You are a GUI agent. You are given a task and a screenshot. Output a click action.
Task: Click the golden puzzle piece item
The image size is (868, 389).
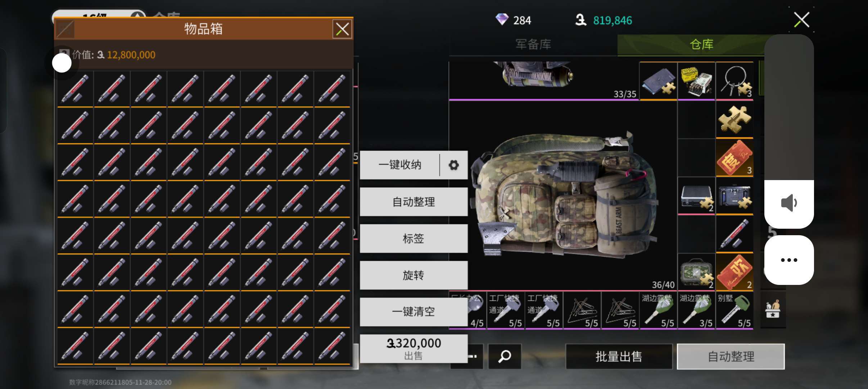pyautogui.click(x=734, y=119)
